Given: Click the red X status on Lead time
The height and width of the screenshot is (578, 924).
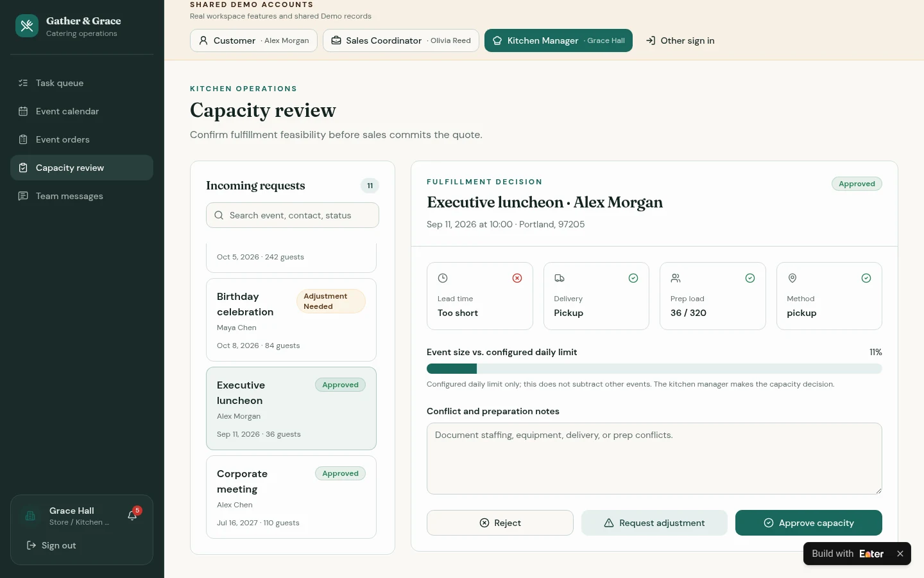Looking at the screenshot, I should (517, 278).
